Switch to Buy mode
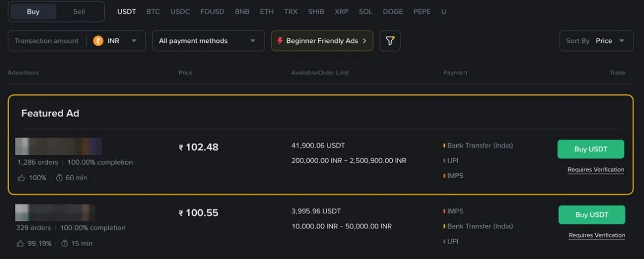This screenshot has height=259, width=644. [x=33, y=12]
